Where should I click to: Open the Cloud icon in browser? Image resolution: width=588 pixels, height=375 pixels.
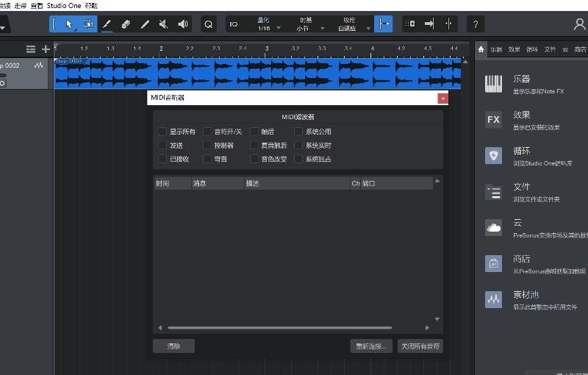(493, 228)
